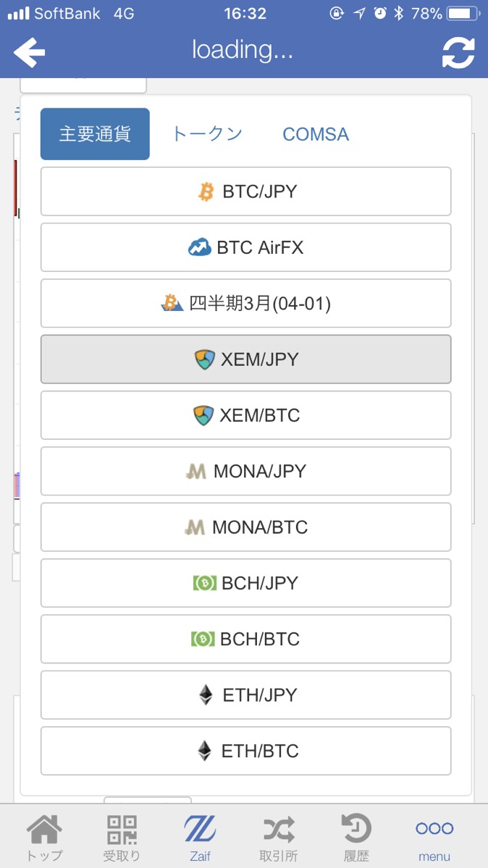Switch to the トークン tab
Screen dimensions: 488x868
pyautogui.click(x=207, y=134)
